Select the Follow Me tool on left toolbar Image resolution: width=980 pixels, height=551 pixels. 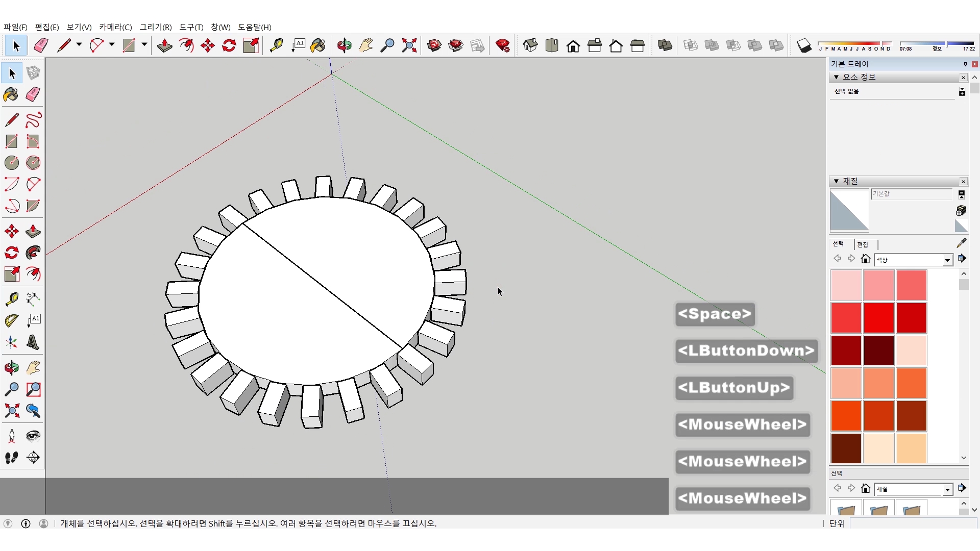(33, 253)
